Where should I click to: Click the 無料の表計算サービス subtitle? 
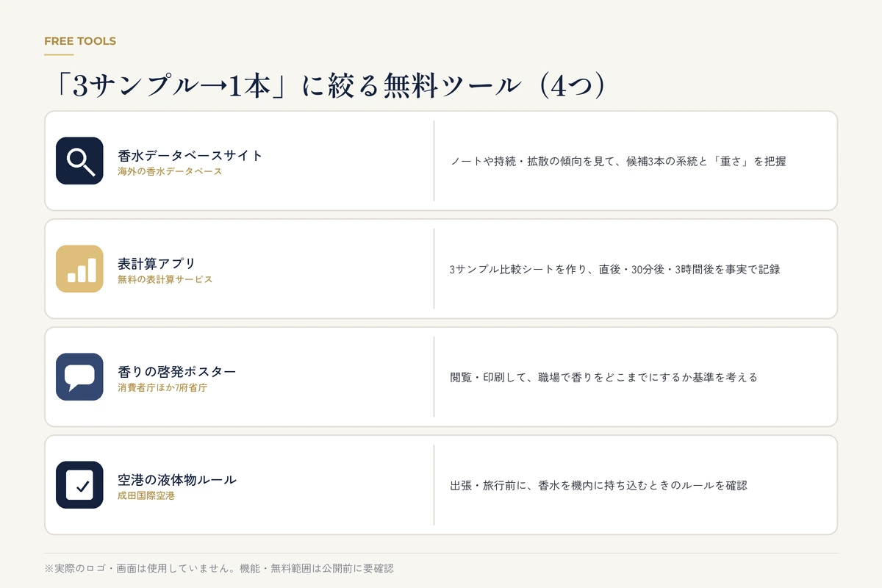(x=165, y=279)
